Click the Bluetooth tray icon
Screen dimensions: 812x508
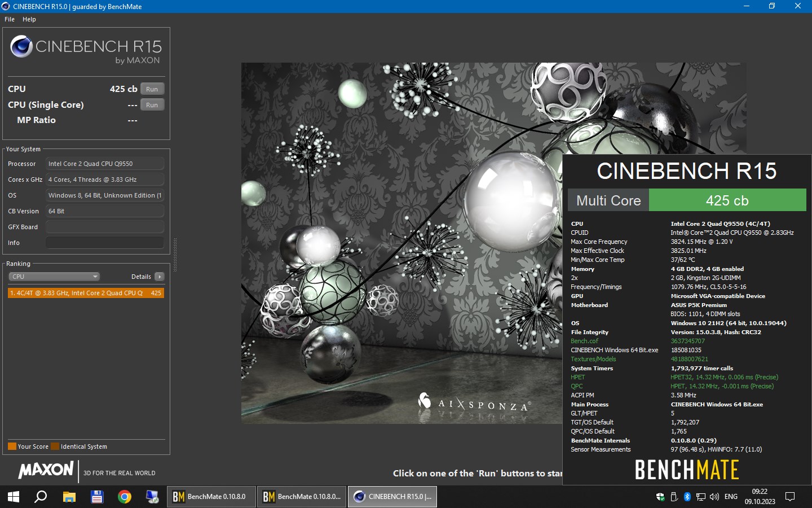(687, 497)
